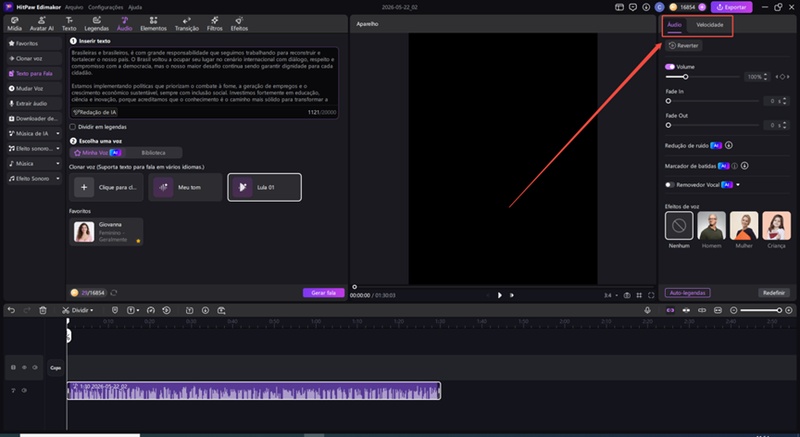Viewport: 800px width, 437px height.
Task: Click the speed gauge icon in the timeline toolbar
Action: click(x=151, y=310)
